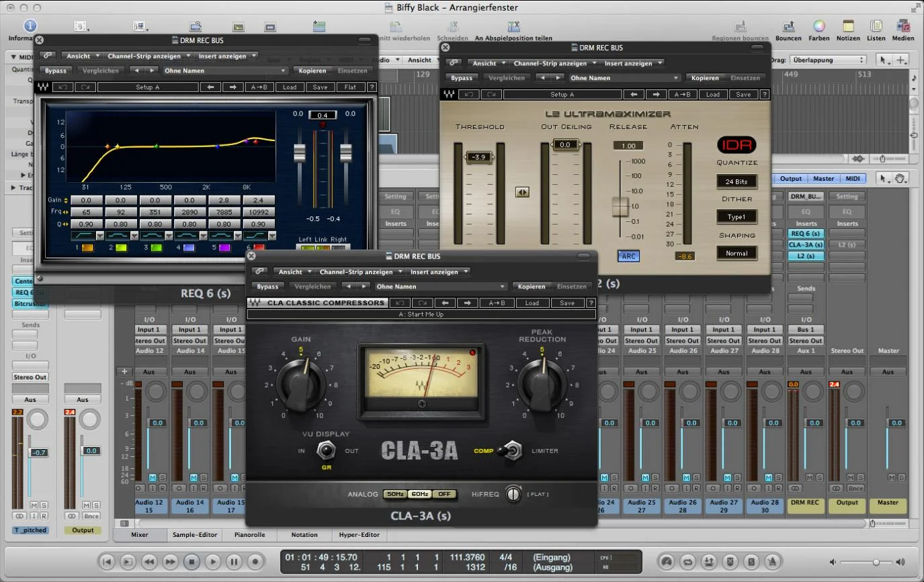Click the link icon in the CLA-3A window
Viewport: 924px width, 582px height.
[x=259, y=272]
